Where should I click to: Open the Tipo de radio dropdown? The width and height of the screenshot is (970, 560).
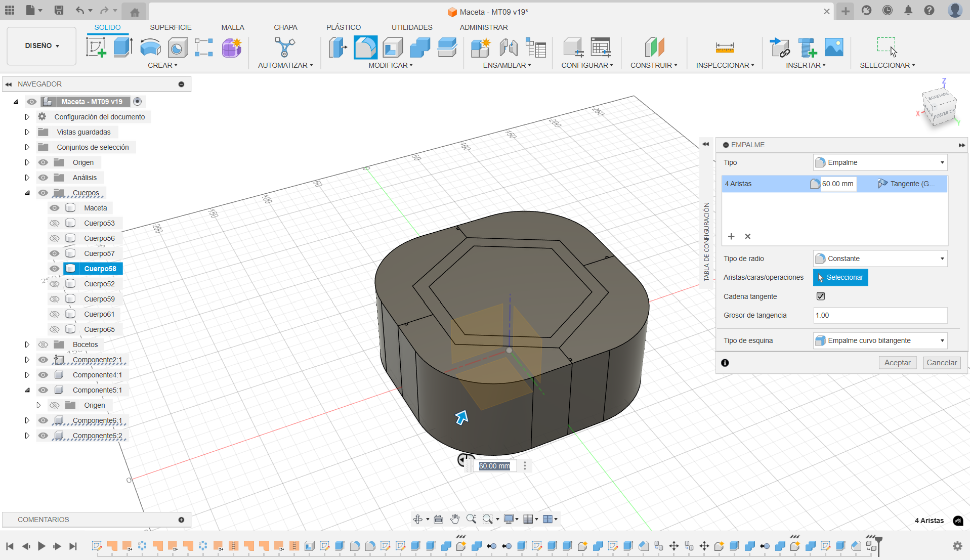point(880,259)
